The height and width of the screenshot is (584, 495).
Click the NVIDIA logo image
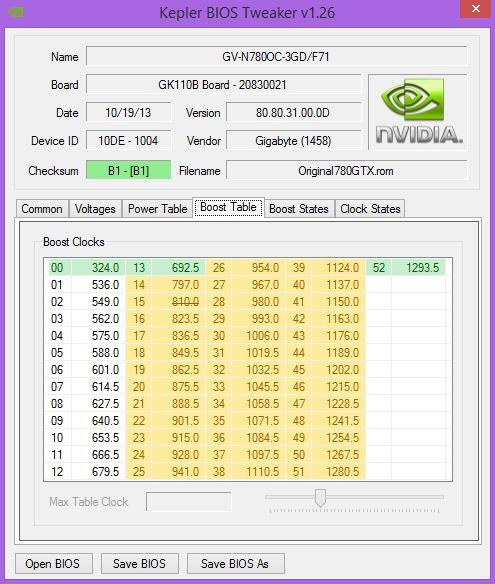coord(418,112)
